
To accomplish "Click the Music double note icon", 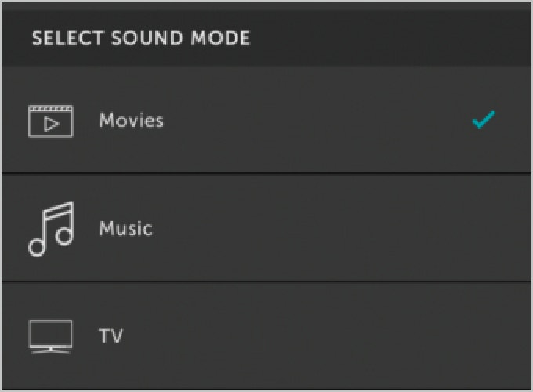I will pyautogui.click(x=51, y=229).
